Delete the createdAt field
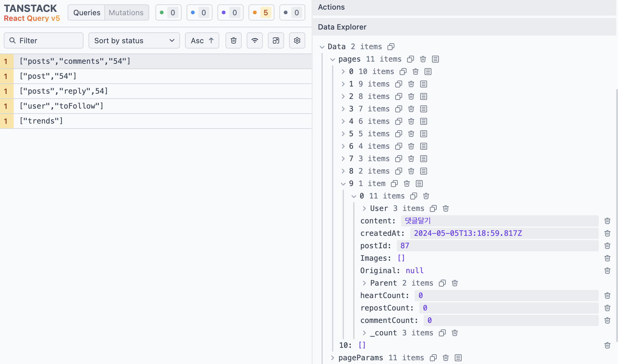Screen dimensions: 618x364 (x=607, y=233)
